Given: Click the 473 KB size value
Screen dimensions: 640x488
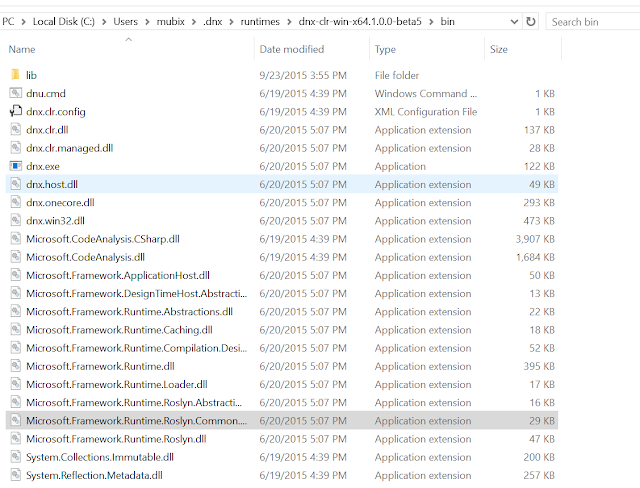Looking at the screenshot, I should (x=539, y=221).
